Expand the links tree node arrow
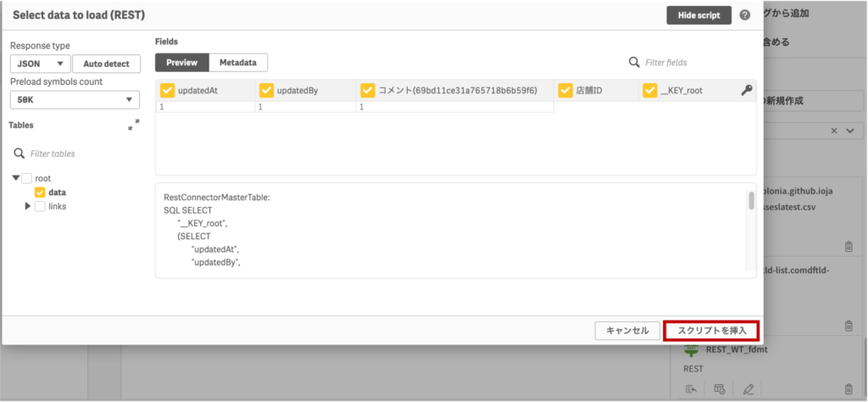Viewport: 868px width, 402px height. 27,206
